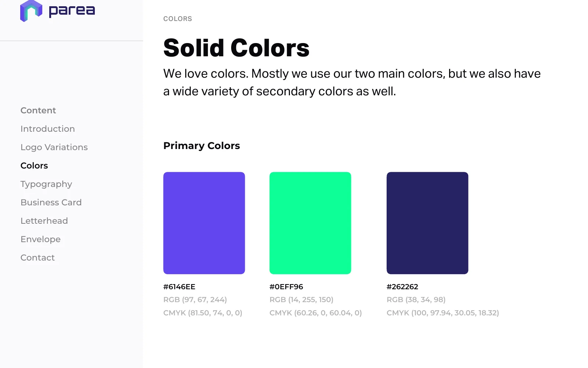Select the Colors sidebar item
The width and height of the screenshot is (588, 368).
34,166
